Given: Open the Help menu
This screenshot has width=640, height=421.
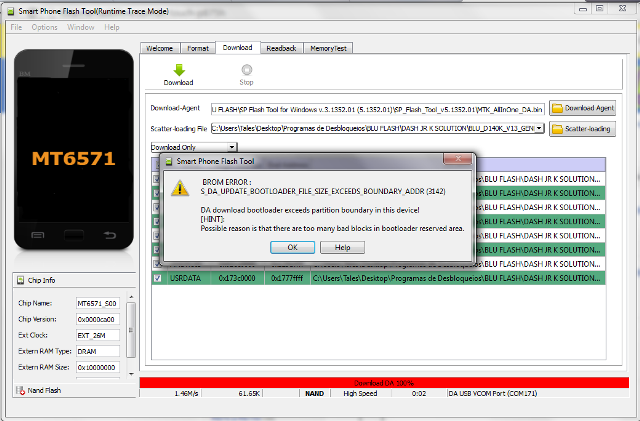Looking at the screenshot, I should [x=111, y=27].
